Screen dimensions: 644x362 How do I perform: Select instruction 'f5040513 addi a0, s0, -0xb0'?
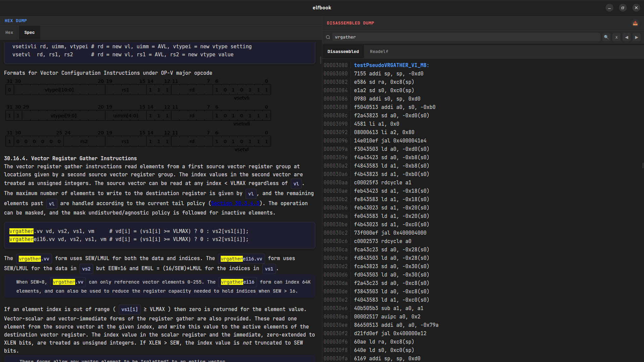395,107
